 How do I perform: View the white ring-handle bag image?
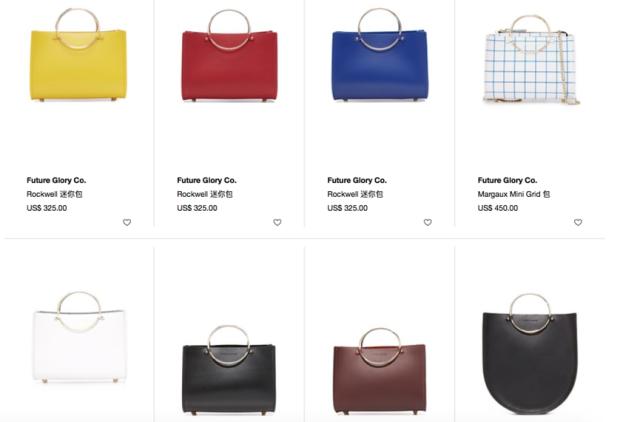(x=78, y=337)
